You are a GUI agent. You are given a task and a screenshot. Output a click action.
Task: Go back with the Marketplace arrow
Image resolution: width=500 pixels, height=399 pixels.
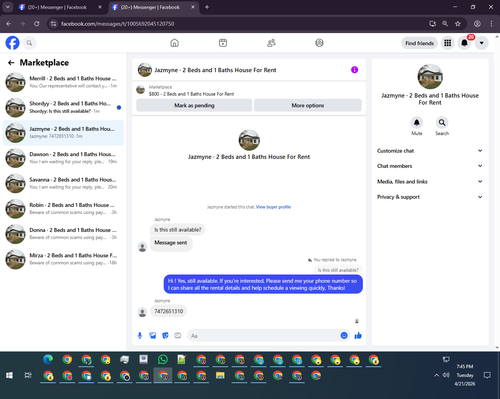11,63
